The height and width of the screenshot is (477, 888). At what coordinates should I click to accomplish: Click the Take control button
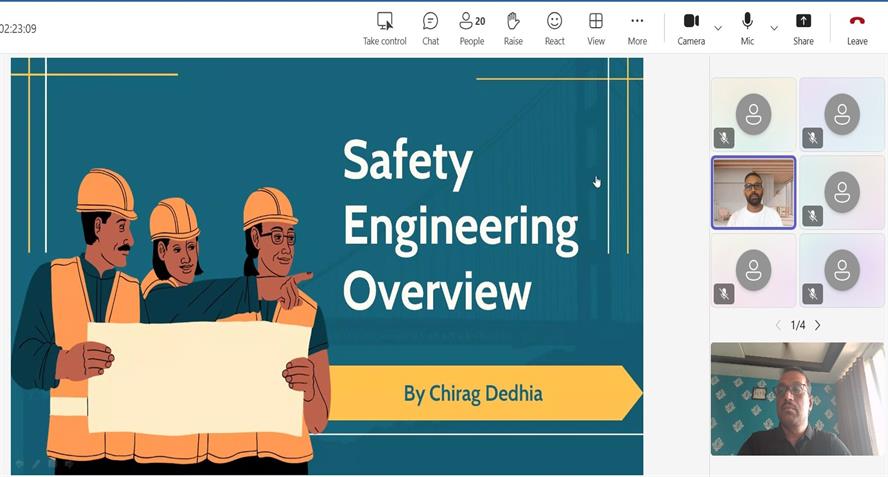pos(384,28)
